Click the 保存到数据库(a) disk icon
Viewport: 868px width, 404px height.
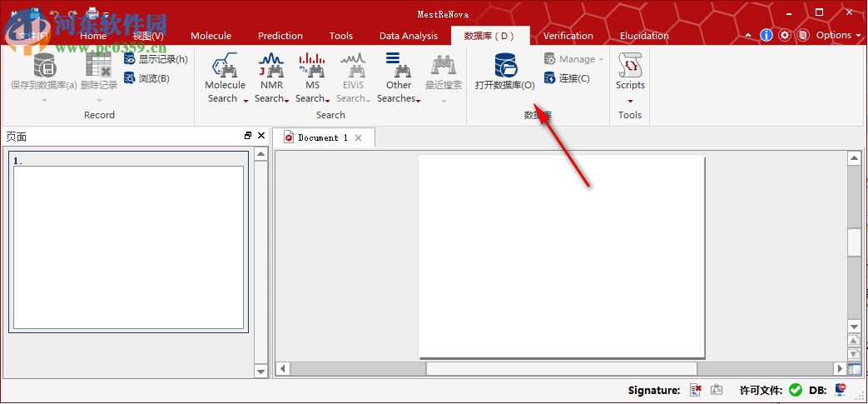tap(45, 66)
